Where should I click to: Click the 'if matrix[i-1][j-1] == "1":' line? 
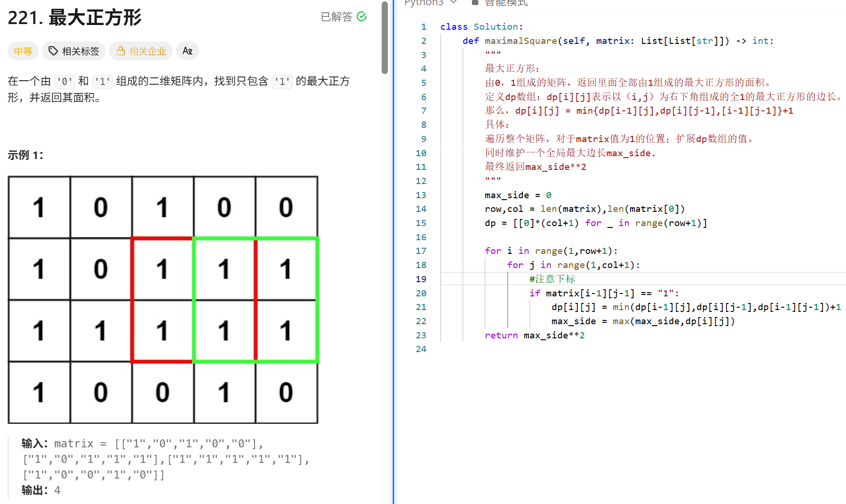coord(604,293)
